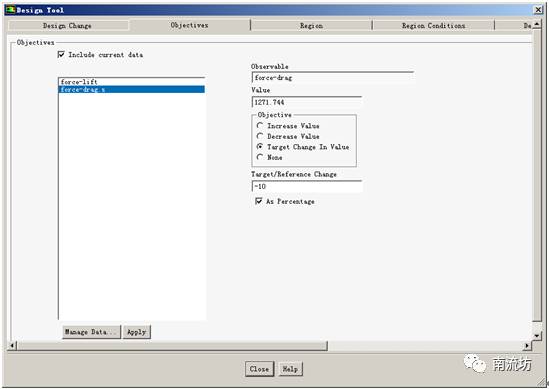The width and height of the screenshot is (549, 389).
Task: Click vertical scrollbar up arrow
Action: [x=537, y=25]
